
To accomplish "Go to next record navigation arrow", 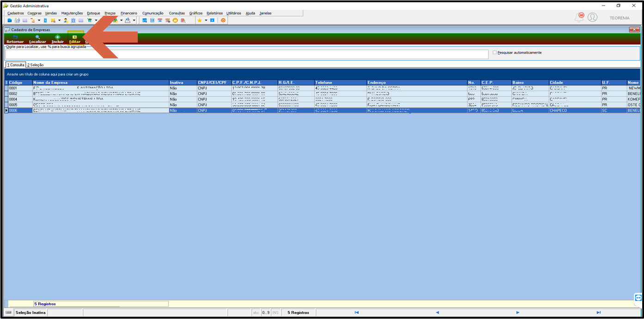I will 518,313.
